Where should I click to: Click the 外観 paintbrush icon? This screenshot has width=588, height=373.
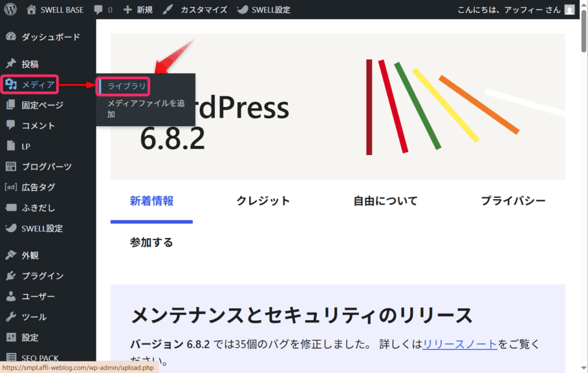11,255
